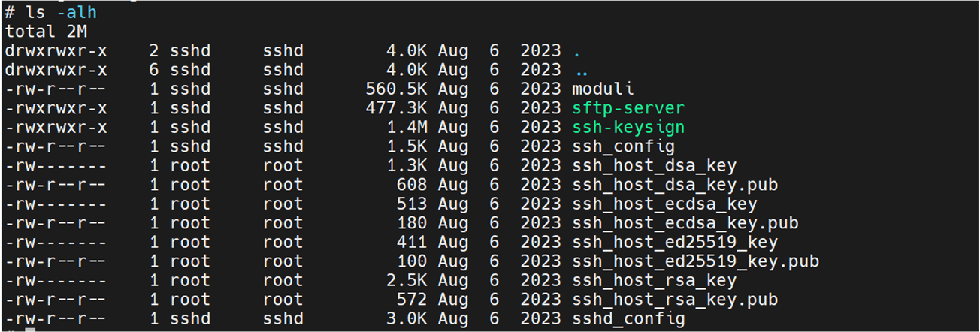Click the ssh_host_dsa_key private key name
This screenshot has height=332, width=980.
(x=654, y=165)
